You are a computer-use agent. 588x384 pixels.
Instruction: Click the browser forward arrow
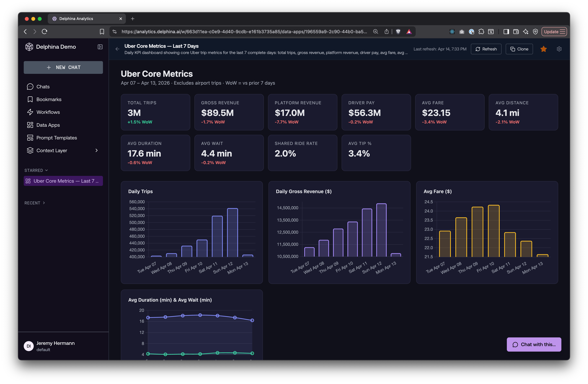[x=35, y=32]
